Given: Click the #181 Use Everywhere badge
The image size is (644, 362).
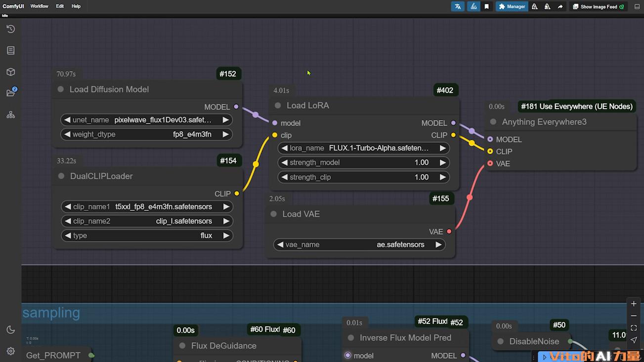Looking at the screenshot, I should click(x=577, y=106).
